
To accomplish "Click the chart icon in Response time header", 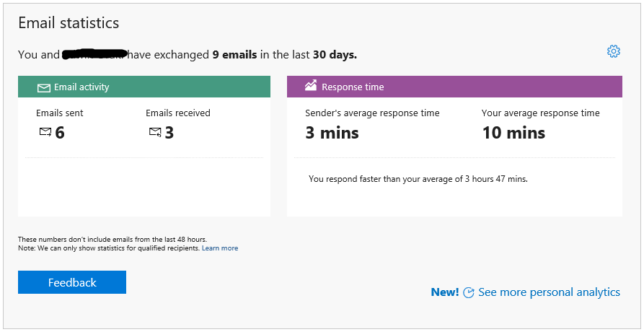I will 311,85.
